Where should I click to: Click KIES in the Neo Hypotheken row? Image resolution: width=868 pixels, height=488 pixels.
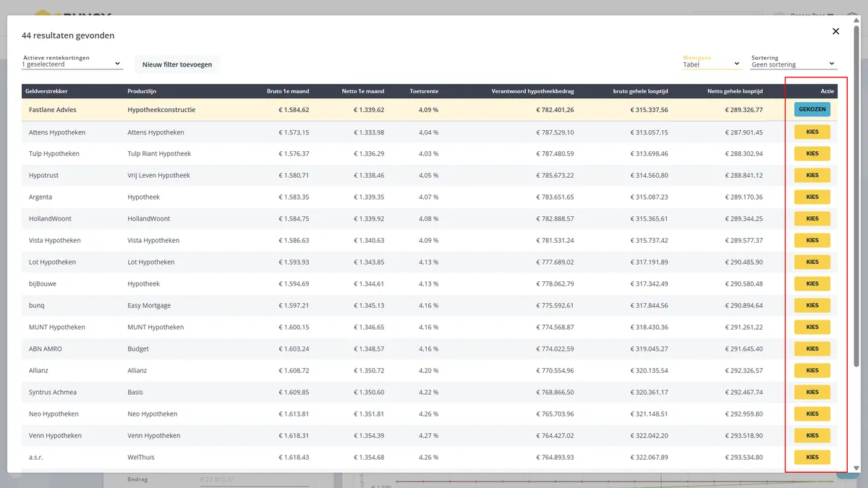812,414
